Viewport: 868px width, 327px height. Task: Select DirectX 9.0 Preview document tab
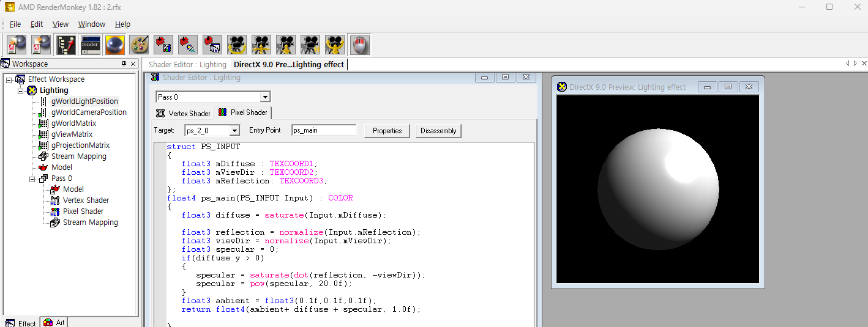tap(288, 64)
